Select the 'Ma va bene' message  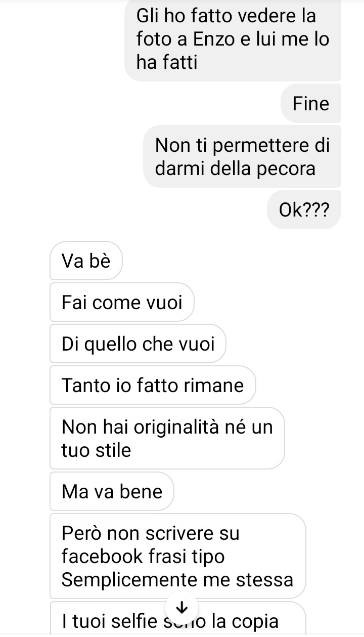click(x=112, y=492)
